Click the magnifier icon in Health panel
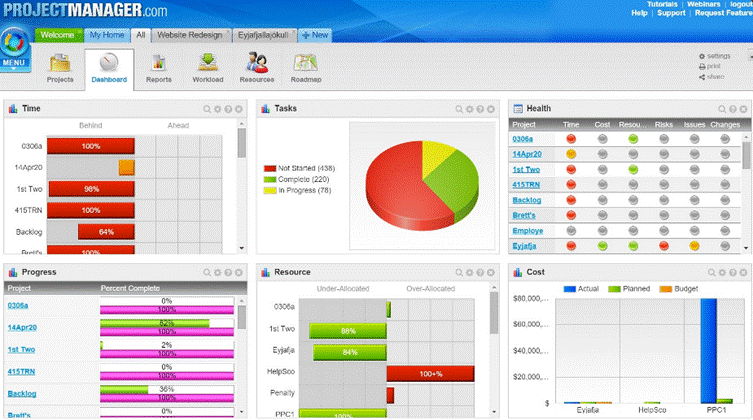This screenshot has width=753, height=420. (722, 109)
